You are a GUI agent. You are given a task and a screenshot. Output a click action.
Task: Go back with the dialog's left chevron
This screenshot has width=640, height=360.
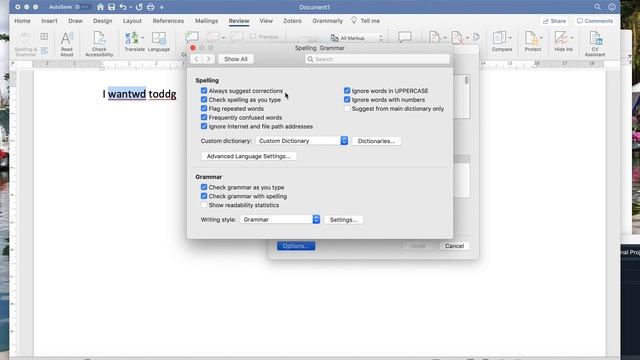(196, 59)
